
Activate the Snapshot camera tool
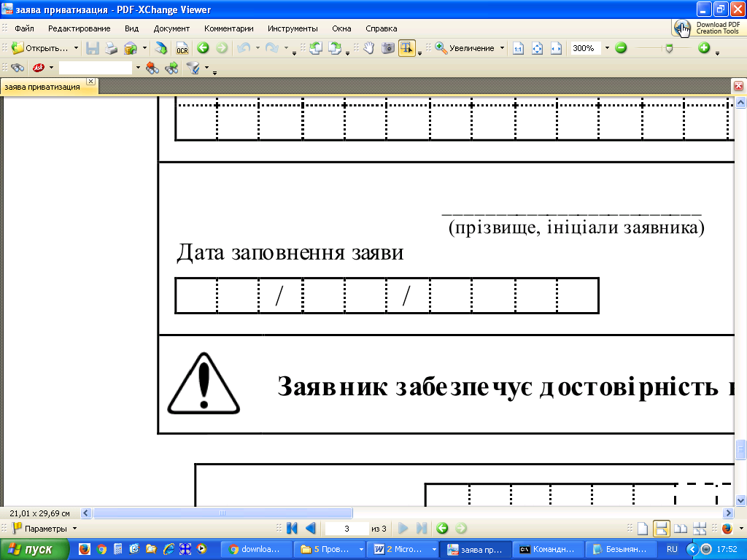tap(387, 48)
